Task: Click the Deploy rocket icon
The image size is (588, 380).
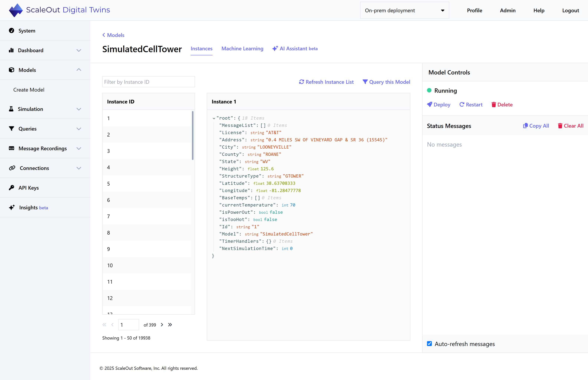Action: point(430,104)
